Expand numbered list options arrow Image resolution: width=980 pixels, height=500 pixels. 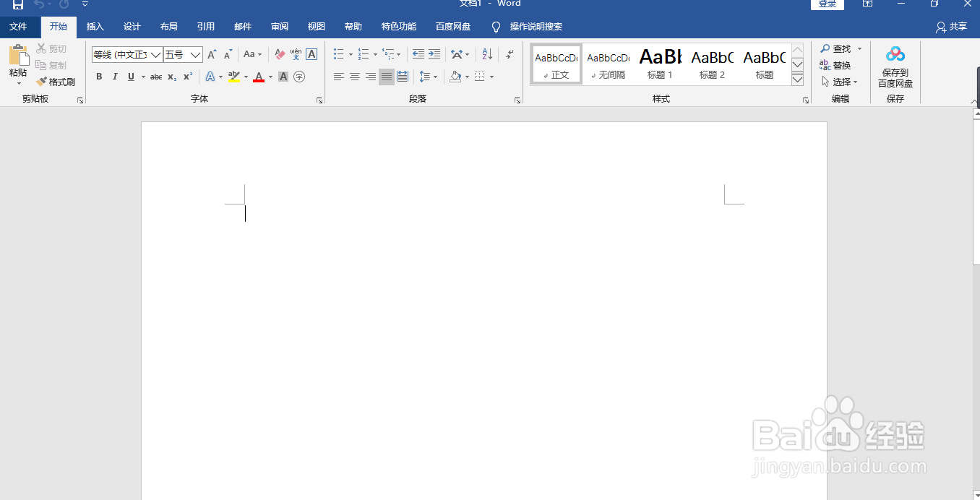click(x=375, y=54)
